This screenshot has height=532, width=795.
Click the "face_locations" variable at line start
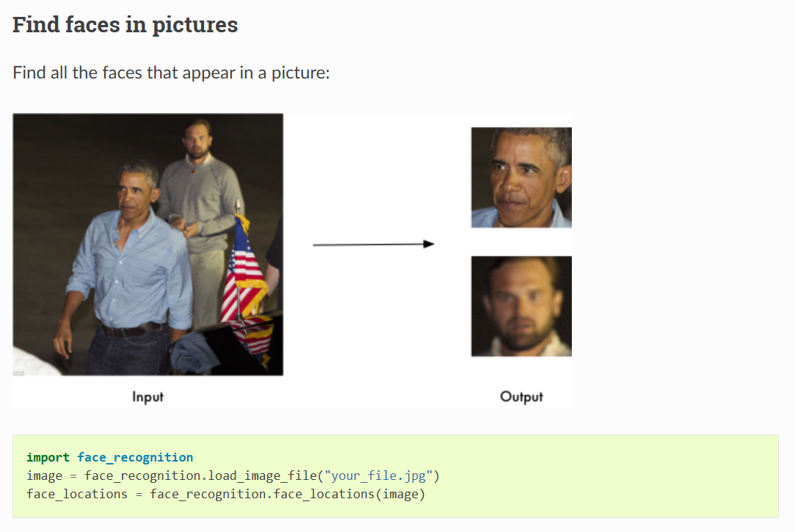pyautogui.click(x=77, y=494)
